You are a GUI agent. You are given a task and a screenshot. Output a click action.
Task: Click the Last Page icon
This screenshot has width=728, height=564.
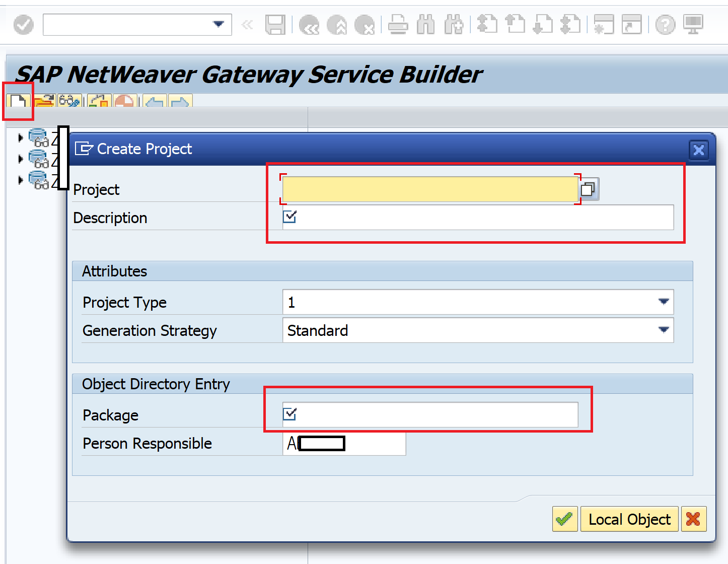(570, 24)
